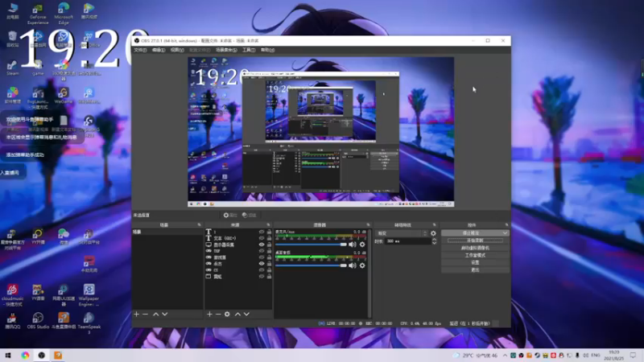Open OBS Studio desktop shortcut
The width and height of the screenshot is (644, 362).
(38, 317)
